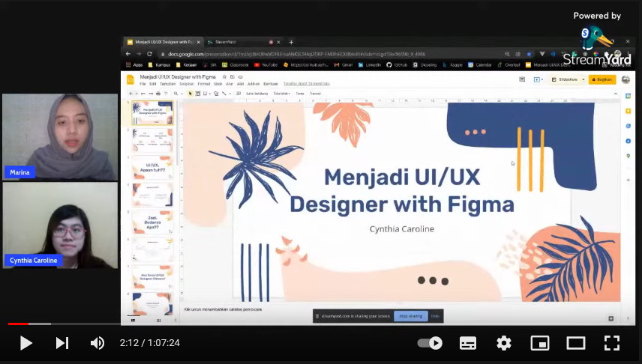This screenshot has width=642, height=364.
Task: Click the zoom magnifier in address bar
Action: click(x=507, y=54)
